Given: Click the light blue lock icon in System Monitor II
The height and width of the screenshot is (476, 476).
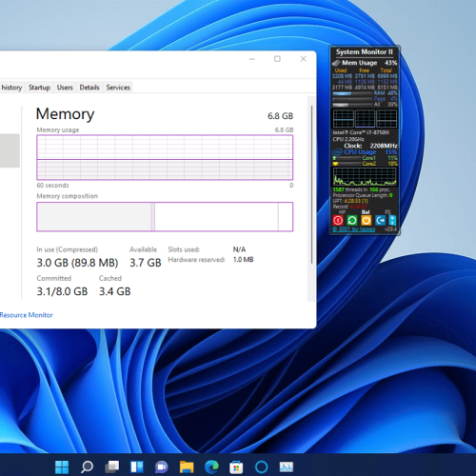Looking at the screenshot, I should coord(392,220).
